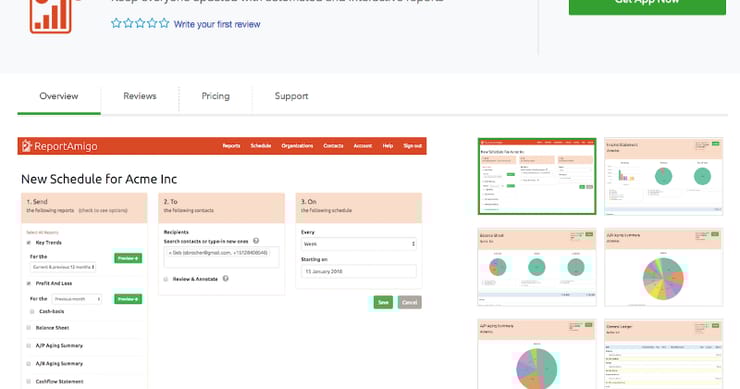Focus the recipients search contacts field
Screen dimensions: 740x389
pyautogui.click(x=221, y=257)
